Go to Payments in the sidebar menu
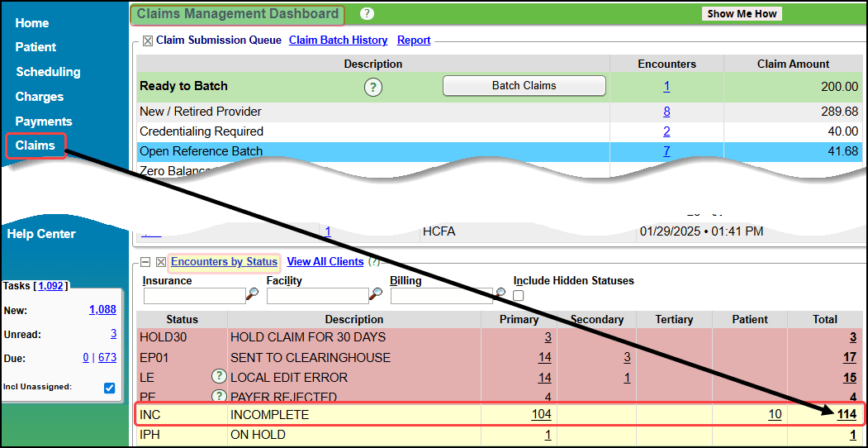This screenshot has height=448, width=868. [44, 122]
